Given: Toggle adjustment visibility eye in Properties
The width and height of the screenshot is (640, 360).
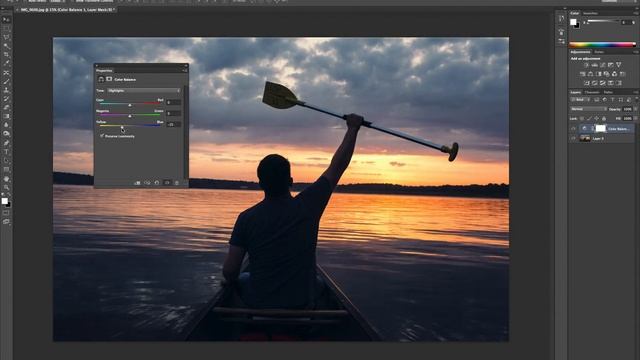Looking at the screenshot, I should click(167, 183).
